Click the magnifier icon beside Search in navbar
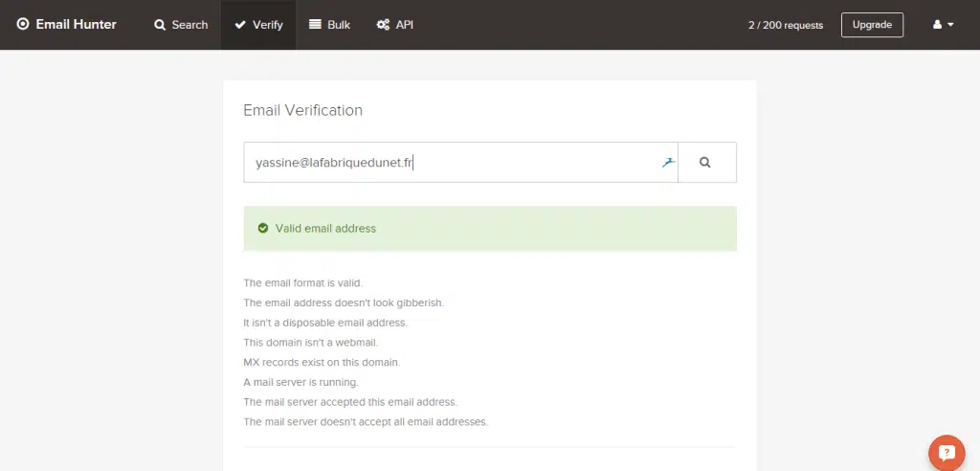The width and height of the screenshot is (980, 471). (160, 25)
